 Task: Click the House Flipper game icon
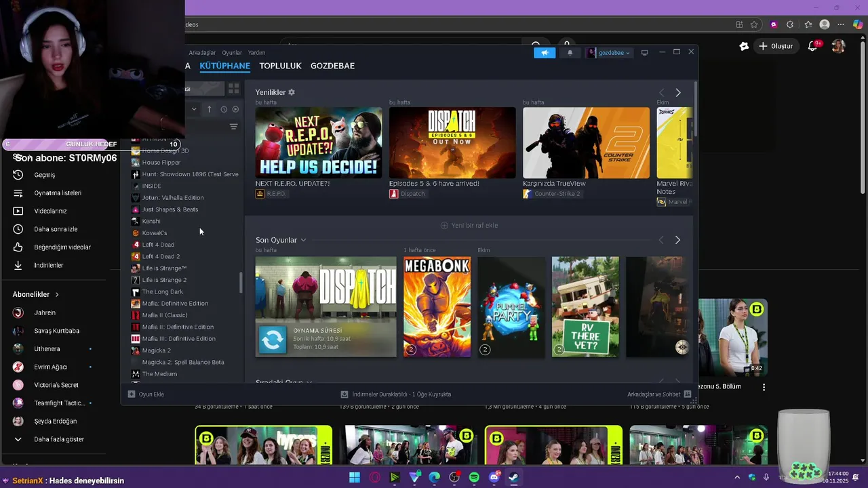click(136, 163)
